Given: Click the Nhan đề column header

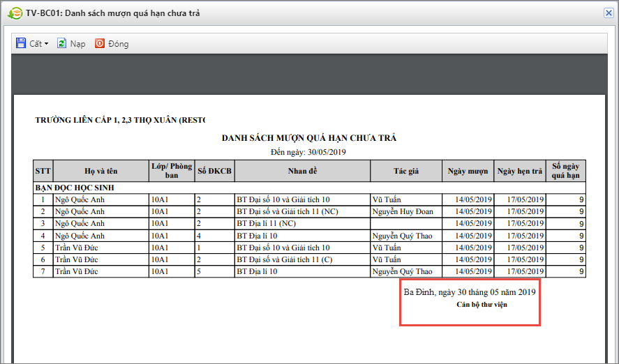Looking at the screenshot, I should [302, 171].
